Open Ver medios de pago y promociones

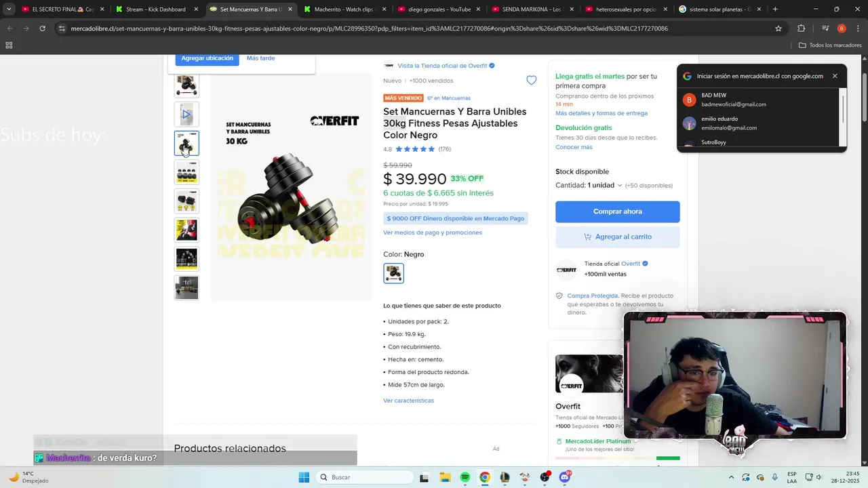pos(432,232)
